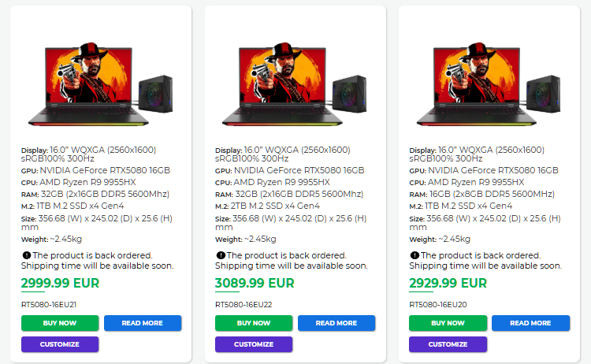Image resolution: width=591 pixels, height=364 pixels.
Task: Click the RT5080-16EU20 model code text
Action: coord(438,304)
